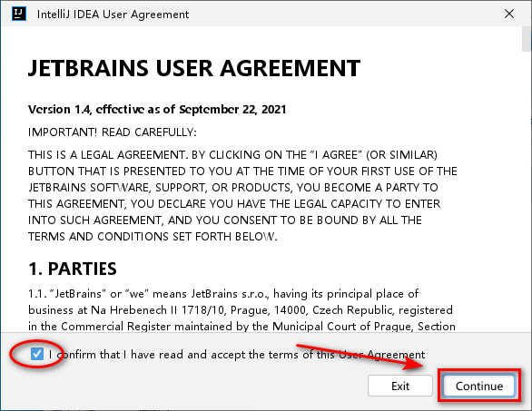Click the 'I confirm that I have read' label
This screenshot has width=532, height=411.
[x=236, y=355]
